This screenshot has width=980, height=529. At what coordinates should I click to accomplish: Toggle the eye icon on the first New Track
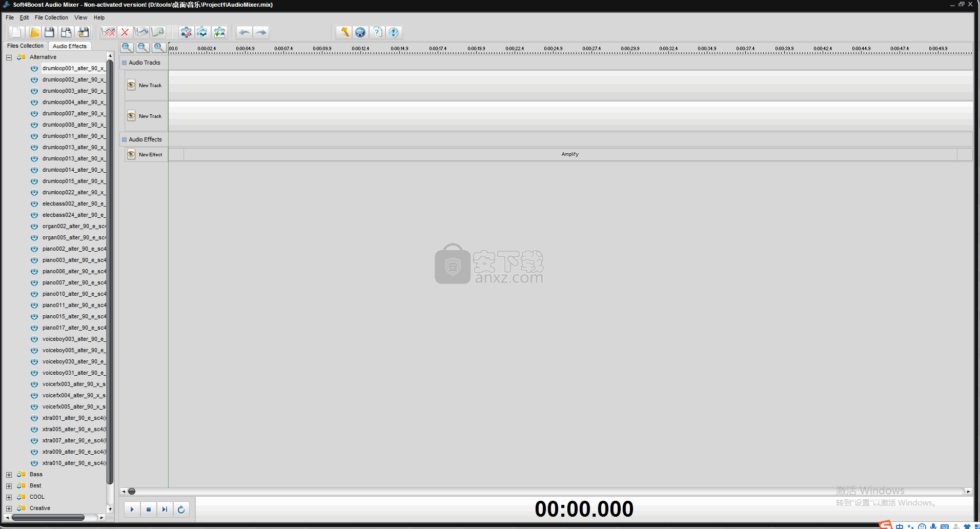(x=131, y=85)
